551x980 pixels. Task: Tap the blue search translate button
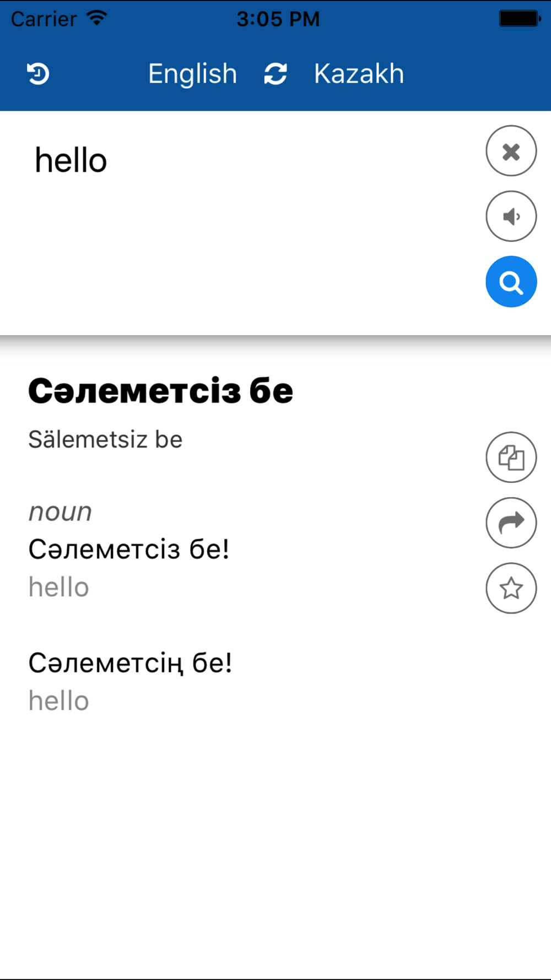pyautogui.click(x=511, y=282)
